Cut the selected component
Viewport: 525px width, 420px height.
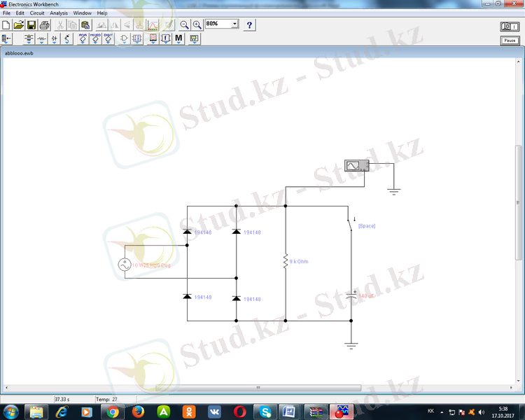[x=60, y=25]
